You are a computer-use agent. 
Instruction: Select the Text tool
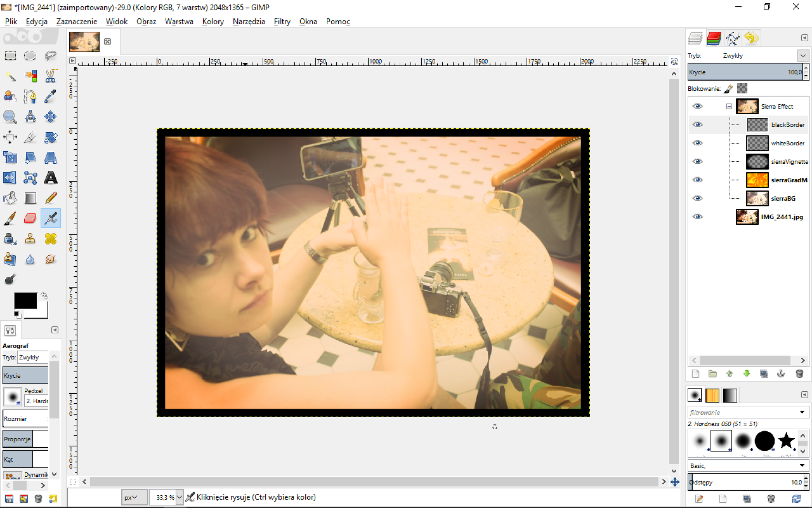(50, 177)
